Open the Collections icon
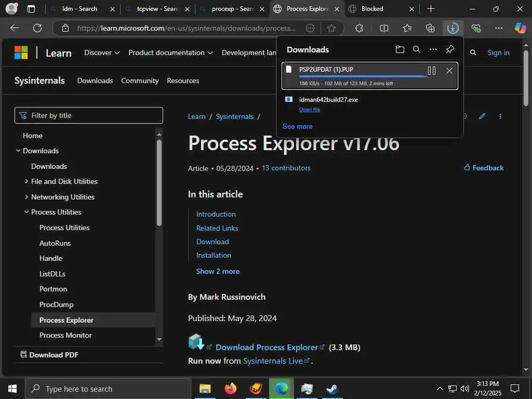This screenshot has width=532, height=399. point(430,28)
